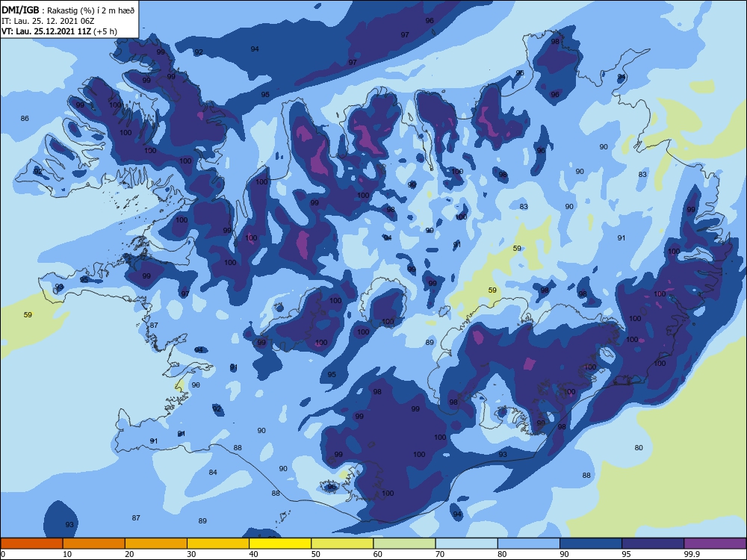The width and height of the screenshot is (747, 560).
Task: Click the '86' humidity value on the map
Action: coord(25,118)
